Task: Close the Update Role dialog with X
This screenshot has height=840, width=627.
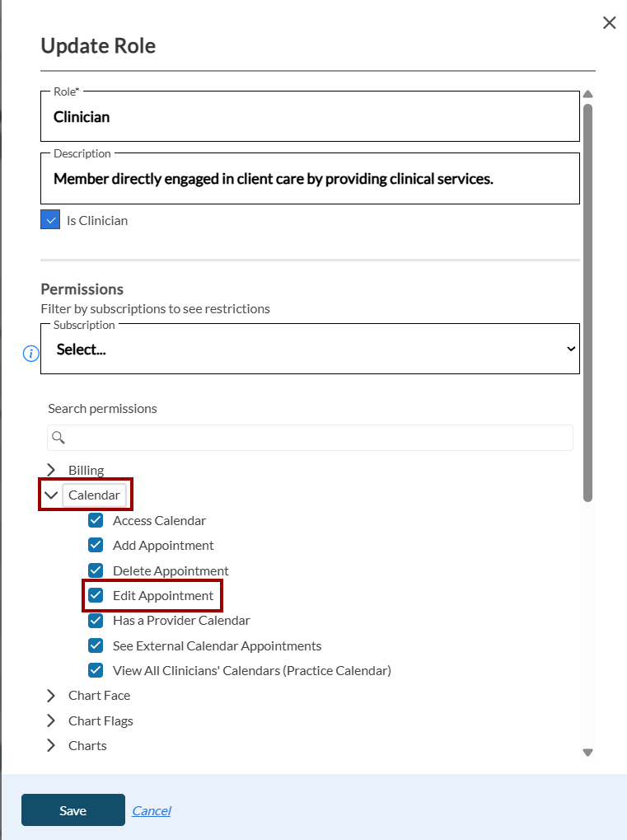Action: (x=610, y=22)
